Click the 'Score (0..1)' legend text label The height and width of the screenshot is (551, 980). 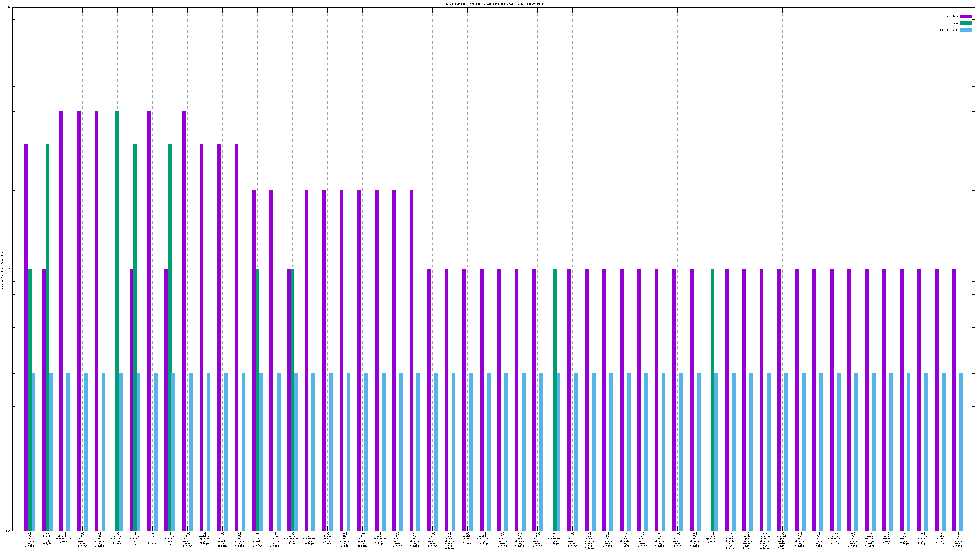[x=949, y=30]
